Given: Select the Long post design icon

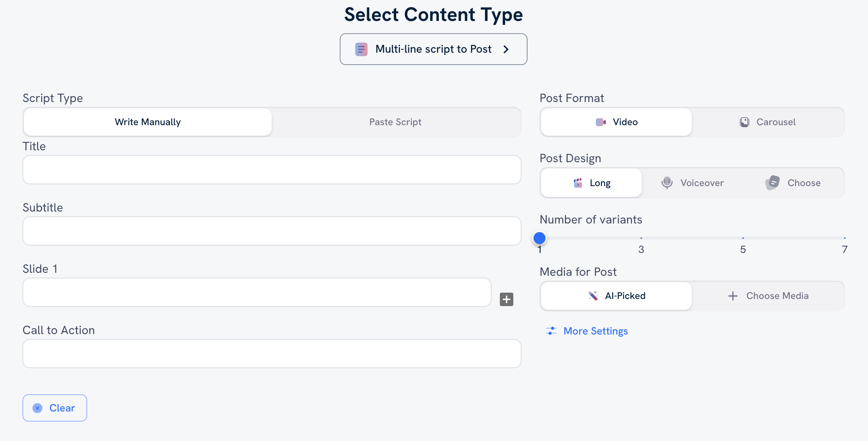Looking at the screenshot, I should 578,183.
